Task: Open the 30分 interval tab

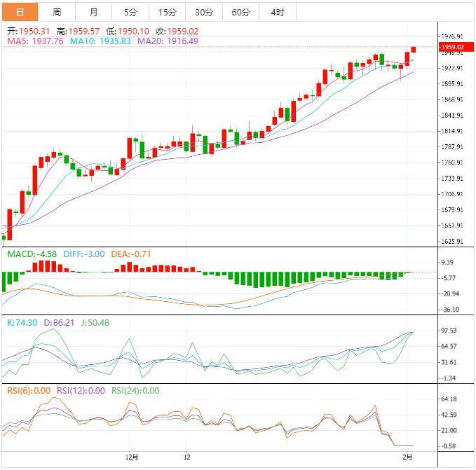Action: 204,12
